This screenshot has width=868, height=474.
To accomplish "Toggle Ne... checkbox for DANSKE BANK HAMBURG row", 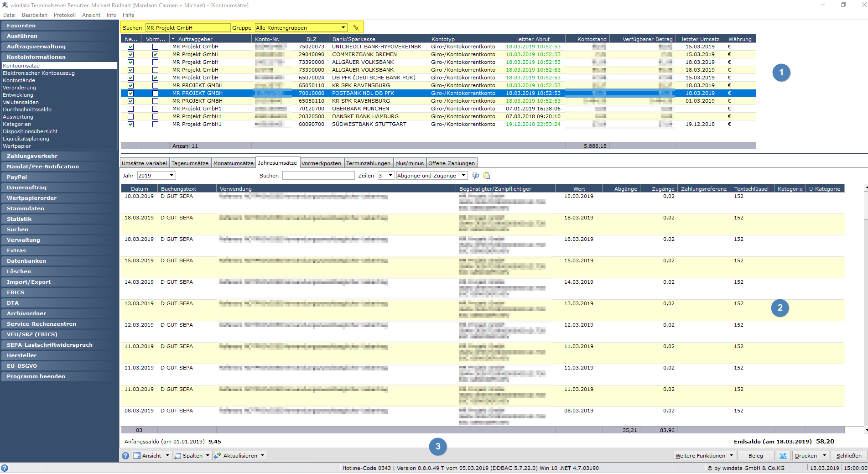I will (131, 116).
